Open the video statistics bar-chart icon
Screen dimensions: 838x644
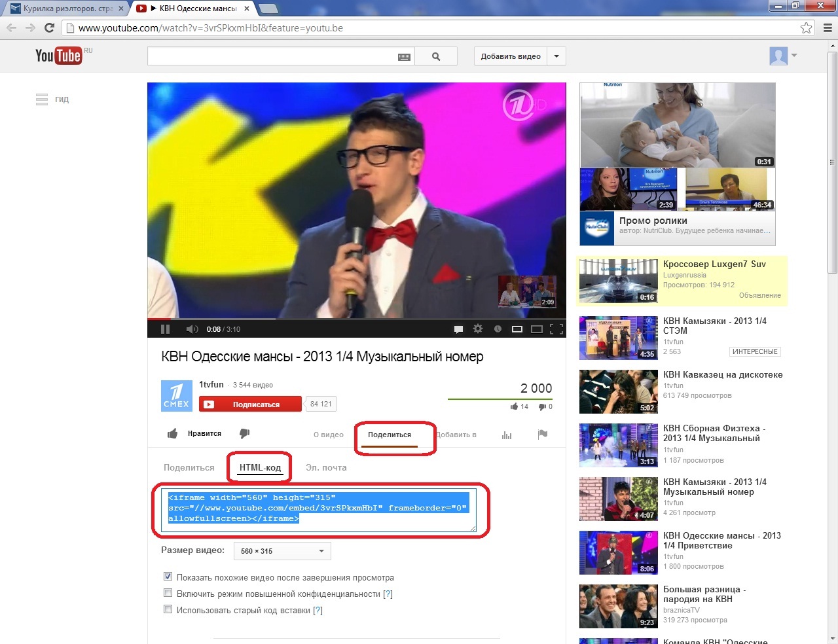[507, 435]
